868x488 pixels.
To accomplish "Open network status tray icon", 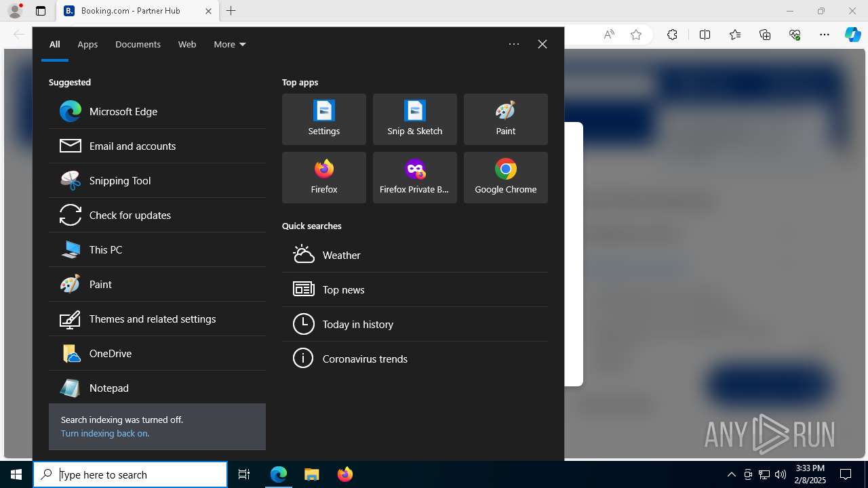I will [x=764, y=474].
